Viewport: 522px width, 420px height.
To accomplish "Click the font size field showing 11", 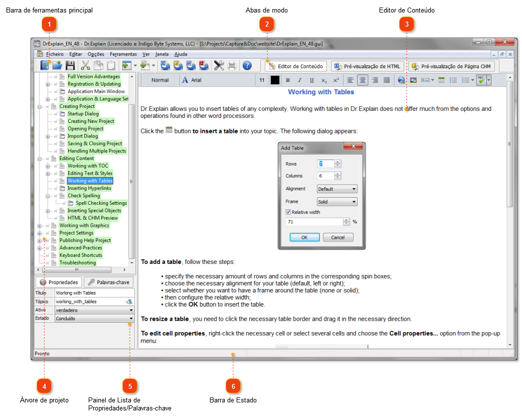I will click(x=262, y=80).
